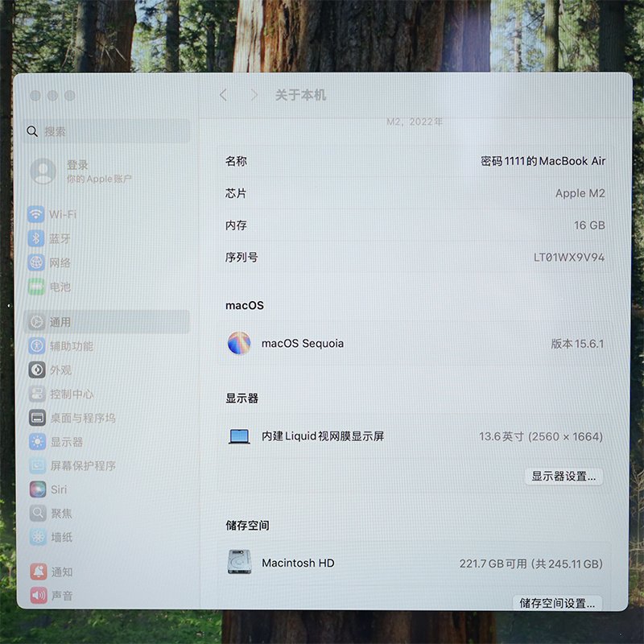This screenshot has height=644, width=644.
Task: Click the Wi-Fi icon in sidebar
Action: coord(36,214)
